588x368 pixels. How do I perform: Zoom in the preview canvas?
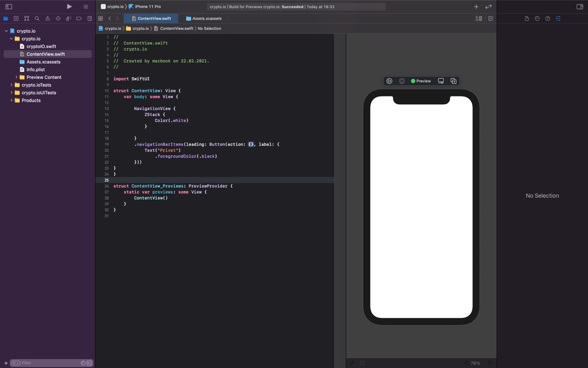coord(490,363)
